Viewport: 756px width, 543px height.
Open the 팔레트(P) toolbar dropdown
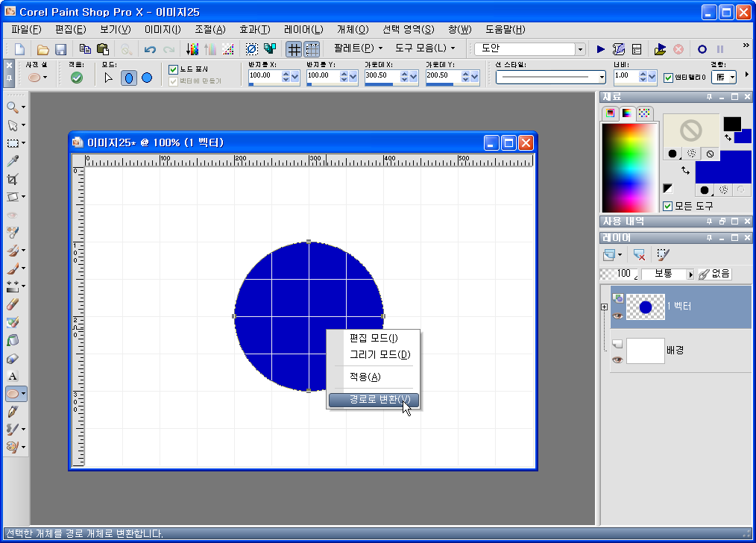pyautogui.click(x=358, y=48)
